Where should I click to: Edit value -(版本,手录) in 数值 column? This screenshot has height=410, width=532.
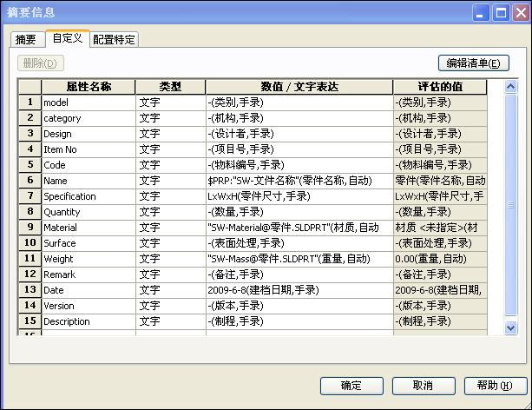(x=299, y=306)
